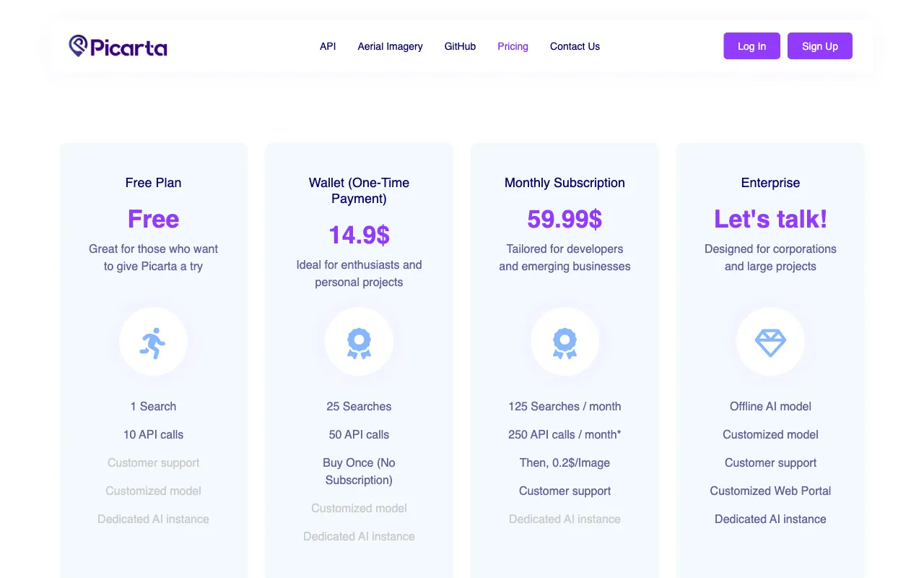This screenshot has height=578, width=924.
Task: Click the Let's talk! text
Action: coord(770,219)
